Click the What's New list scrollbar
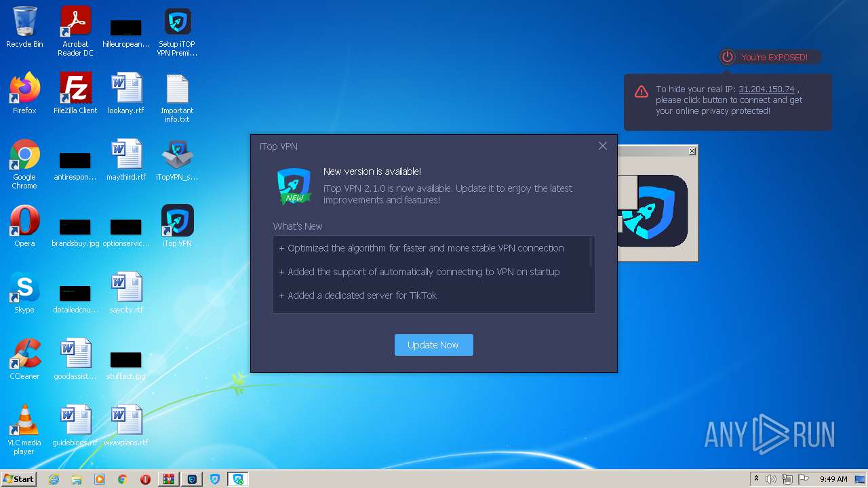This screenshot has height=488, width=868. 591,252
